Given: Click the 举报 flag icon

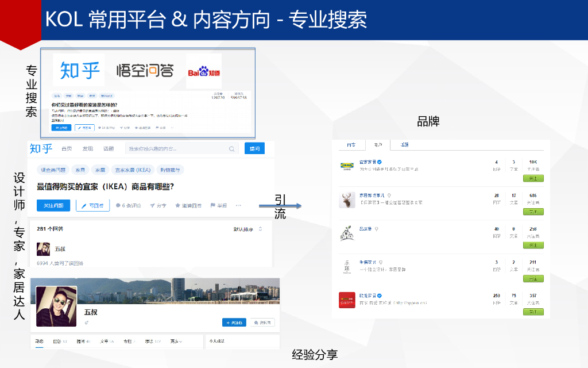Looking at the screenshot, I should 212,205.
